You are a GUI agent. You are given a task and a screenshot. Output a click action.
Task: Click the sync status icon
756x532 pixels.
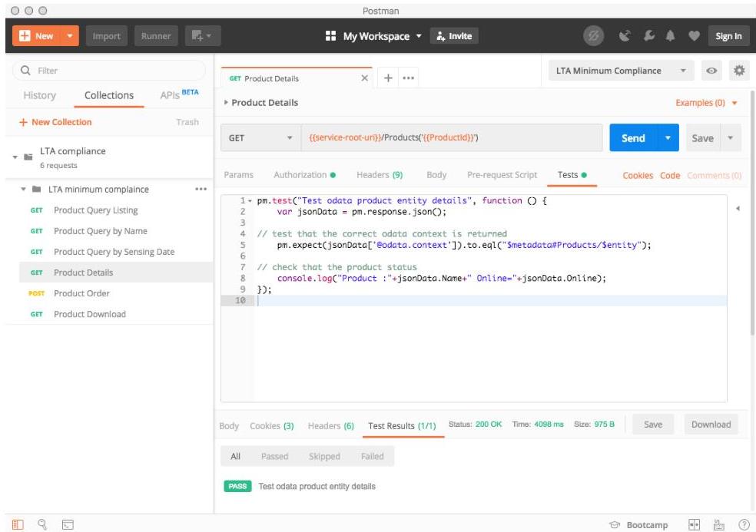point(594,36)
